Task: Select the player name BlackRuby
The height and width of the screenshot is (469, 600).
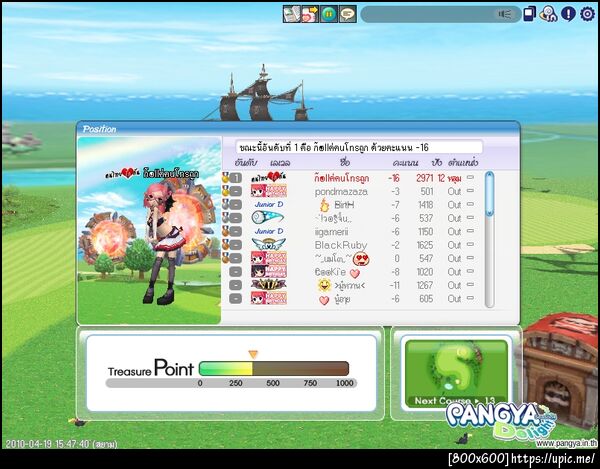Action: (x=341, y=245)
